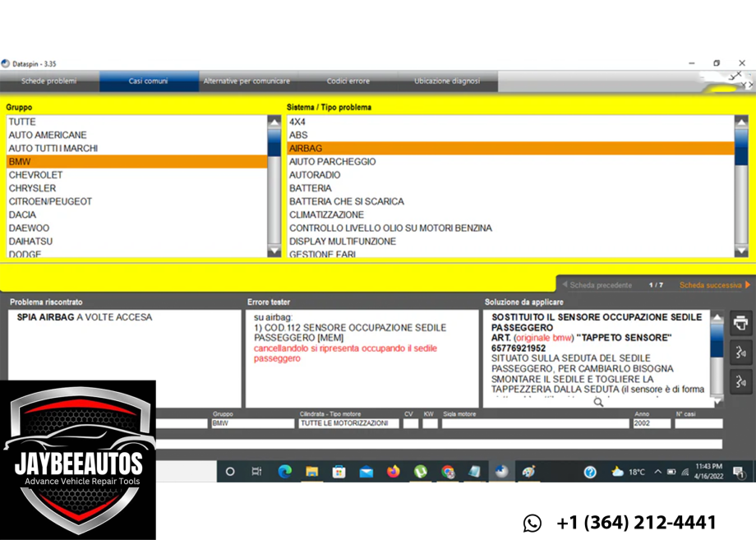This screenshot has height=540, width=756.
Task: Open File Explorer from the taskbar
Action: pos(312,472)
